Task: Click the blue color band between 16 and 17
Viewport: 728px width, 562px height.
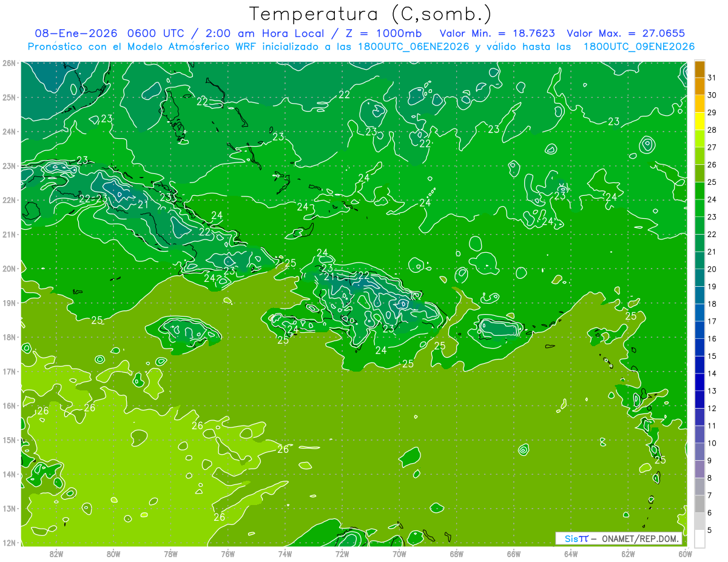Action: [x=699, y=330]
